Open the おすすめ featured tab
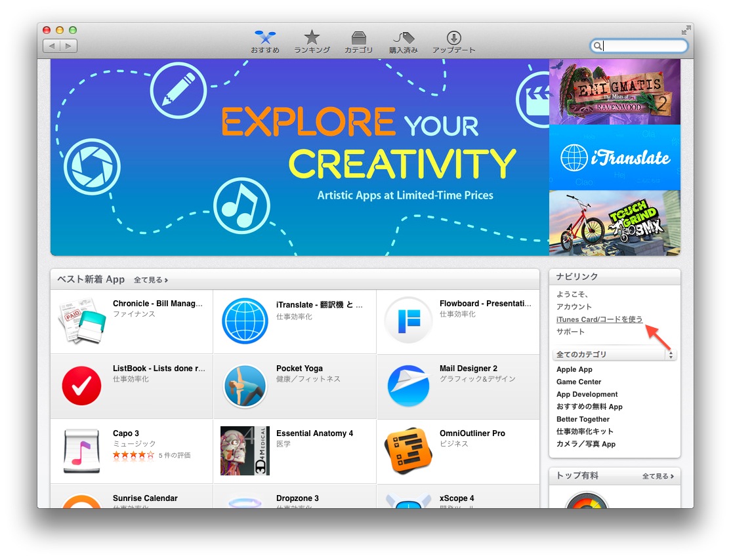731x560 pixels. (x=265, y=42)
